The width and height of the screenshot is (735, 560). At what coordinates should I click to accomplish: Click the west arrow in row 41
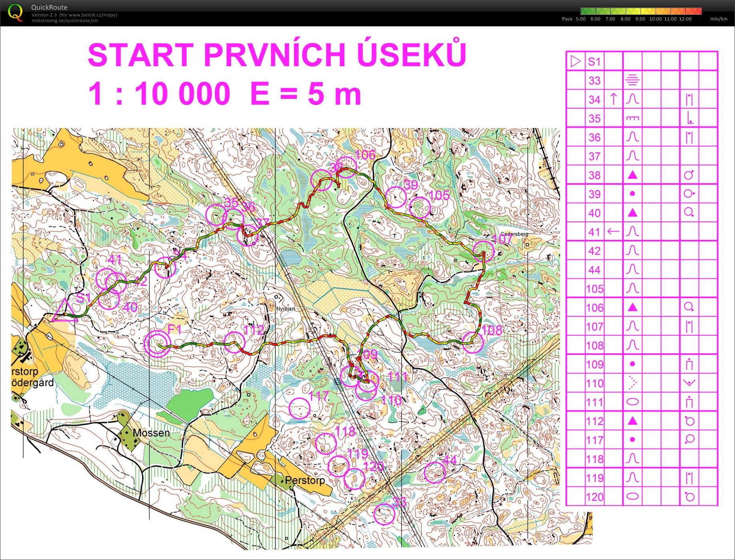tap(613, 232)
